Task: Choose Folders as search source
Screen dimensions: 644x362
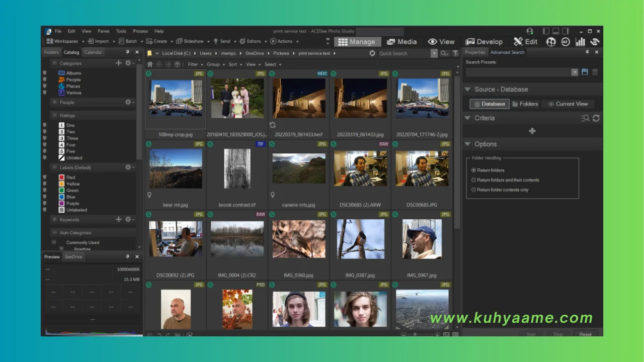Action: click(x=525, y=104)
